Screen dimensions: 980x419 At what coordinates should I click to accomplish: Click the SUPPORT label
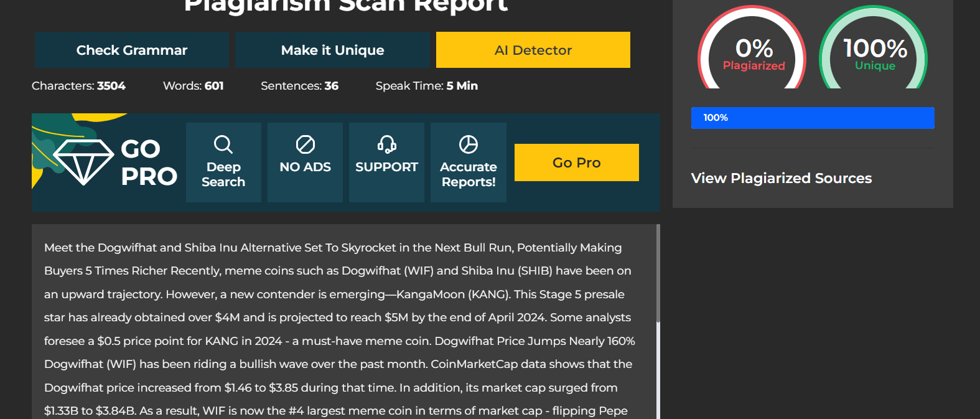click(386, 167)
